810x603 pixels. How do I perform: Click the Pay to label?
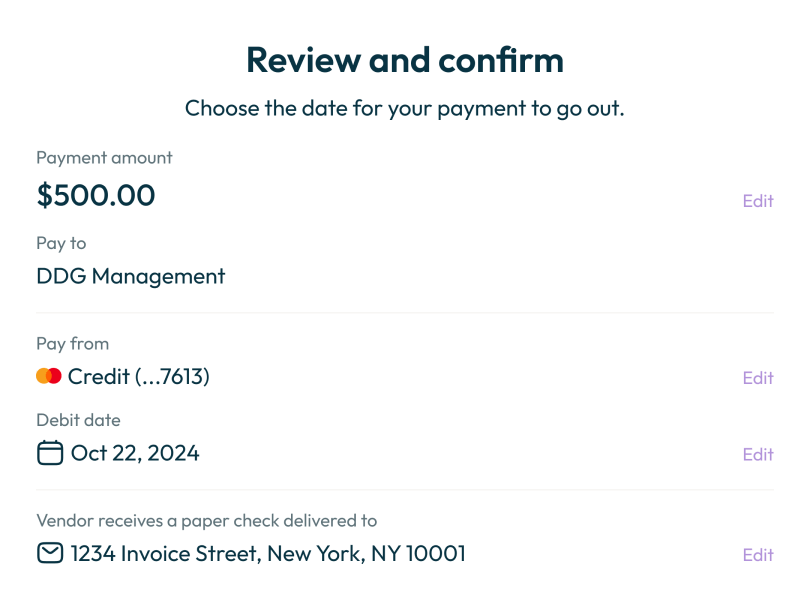(61, 243)
